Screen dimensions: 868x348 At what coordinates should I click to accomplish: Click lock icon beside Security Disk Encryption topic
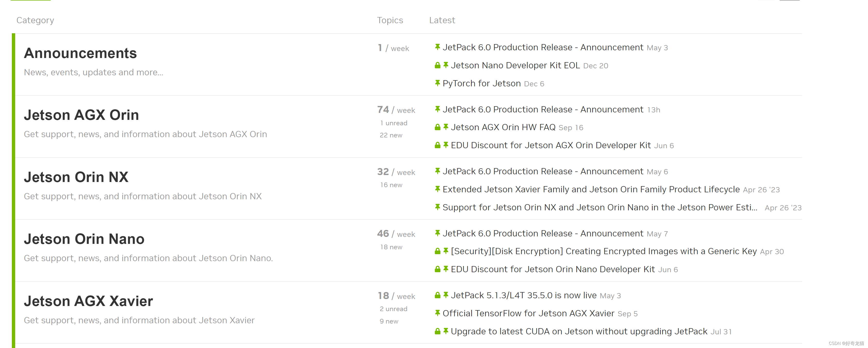pyautogui.click(x=437, y=251)
